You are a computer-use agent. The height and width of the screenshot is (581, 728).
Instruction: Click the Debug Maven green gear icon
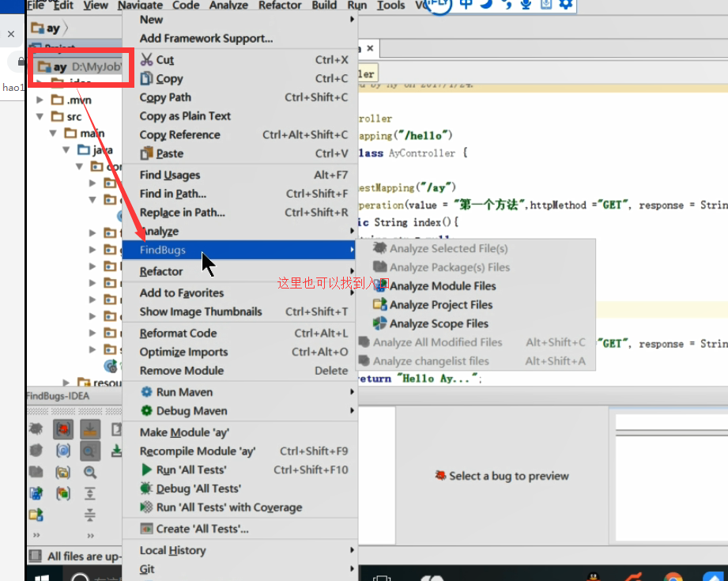point(146,410)
